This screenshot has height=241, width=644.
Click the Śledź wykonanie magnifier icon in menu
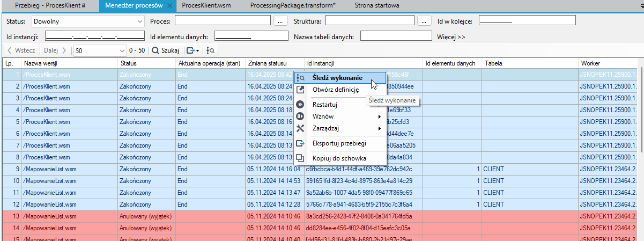pos(300,78)
